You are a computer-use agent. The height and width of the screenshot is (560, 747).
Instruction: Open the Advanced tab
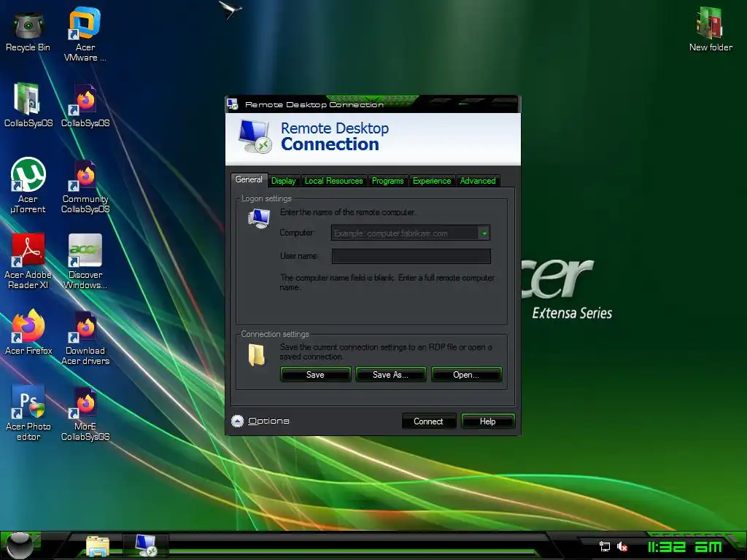[478, 181]
